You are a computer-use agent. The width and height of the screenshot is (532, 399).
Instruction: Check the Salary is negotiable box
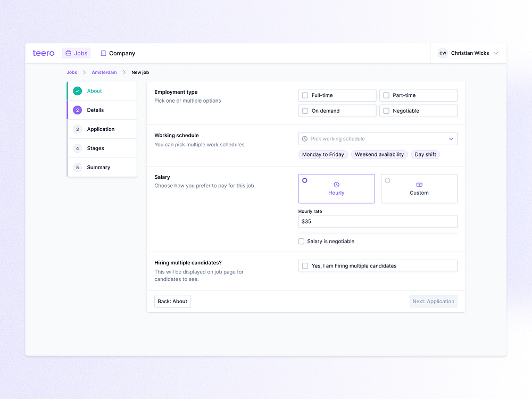pyautogui.click(x=301, y=241)
